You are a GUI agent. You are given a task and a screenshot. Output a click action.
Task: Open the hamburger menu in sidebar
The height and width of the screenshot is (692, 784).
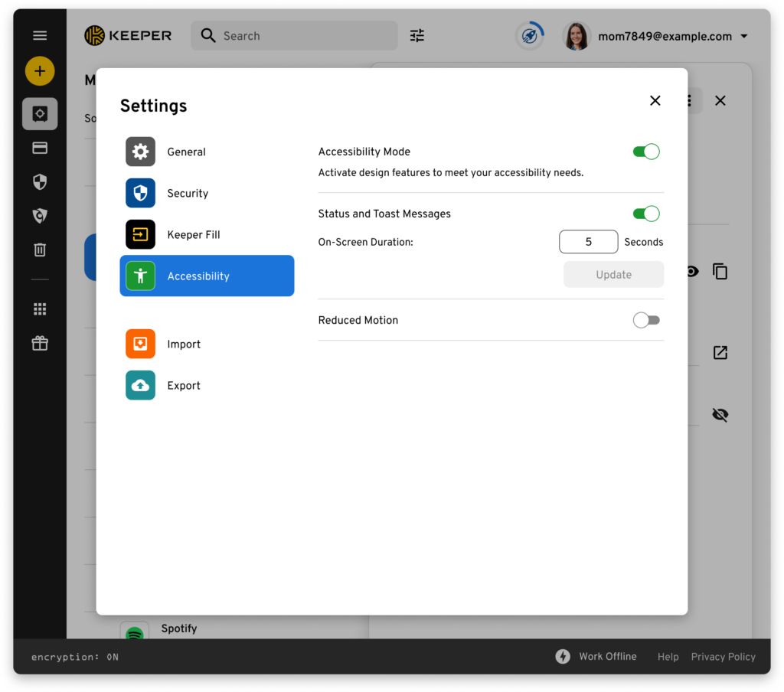40,36
